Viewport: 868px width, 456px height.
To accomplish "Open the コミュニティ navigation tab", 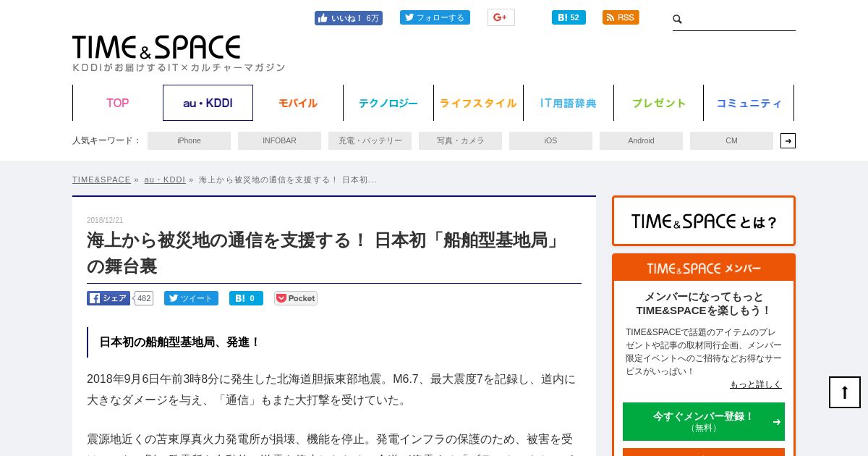I will pyautogui.click(x=749, y=103).
